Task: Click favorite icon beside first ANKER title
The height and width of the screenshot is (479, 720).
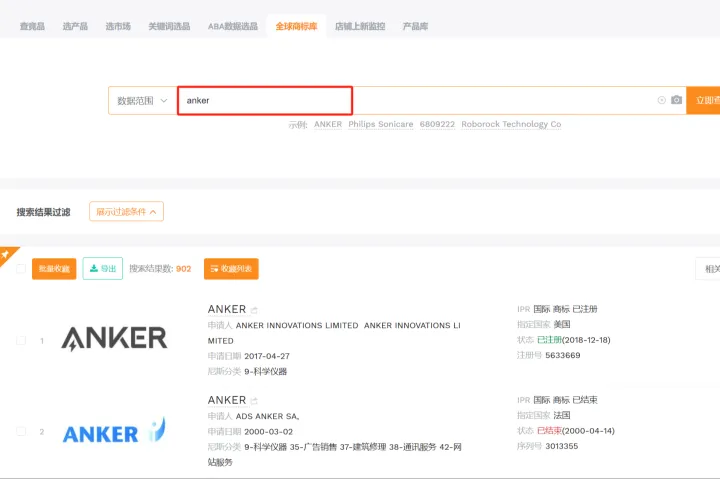Action: tap(254, 310)
